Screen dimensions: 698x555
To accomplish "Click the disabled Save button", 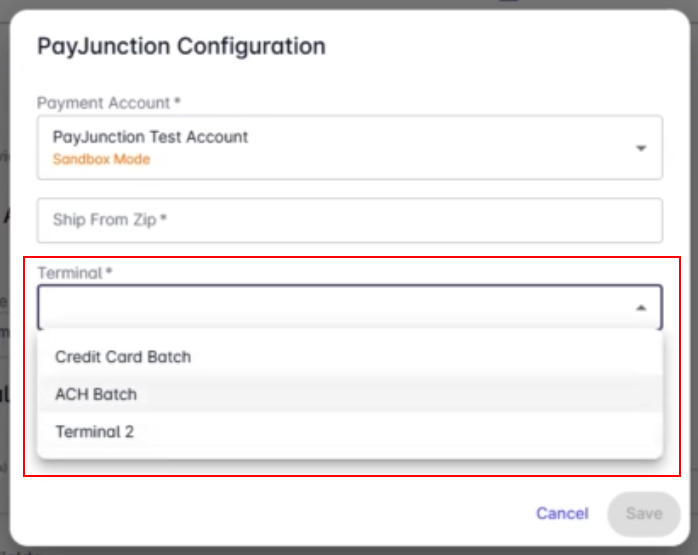I will point(644,514).
